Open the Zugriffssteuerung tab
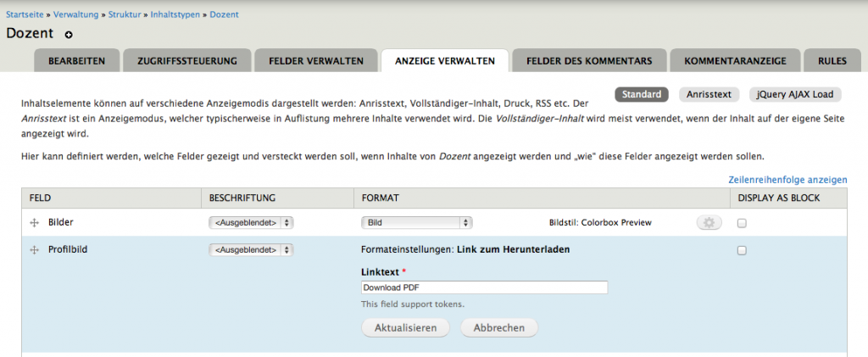 tap(187, 61)
